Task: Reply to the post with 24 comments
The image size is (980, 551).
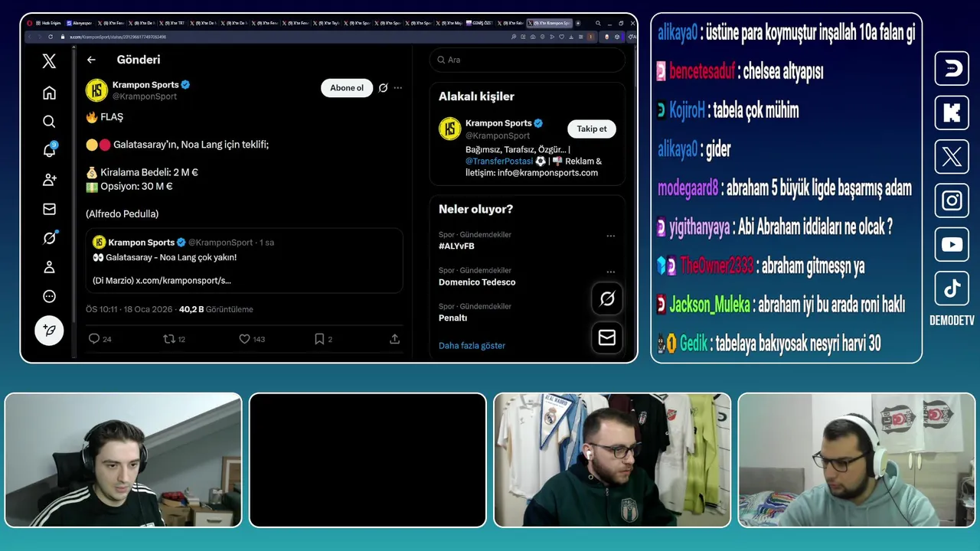Action: coord(100,339)
